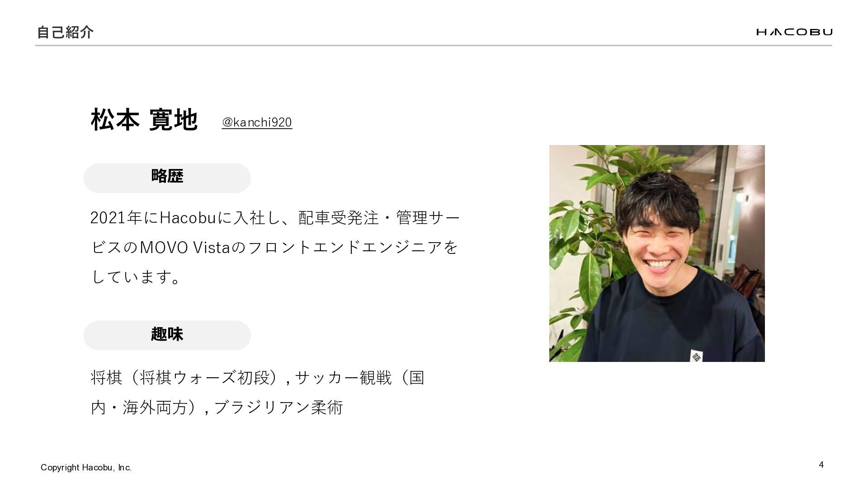868x488 pixels.
Task: Click the 自己紹介 slide title
Action: coord(65,32)
